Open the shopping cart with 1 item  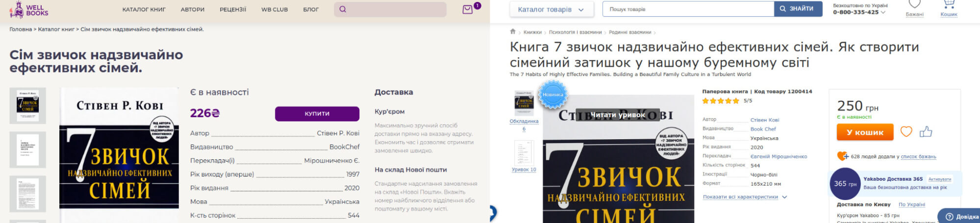coord(468,9)
